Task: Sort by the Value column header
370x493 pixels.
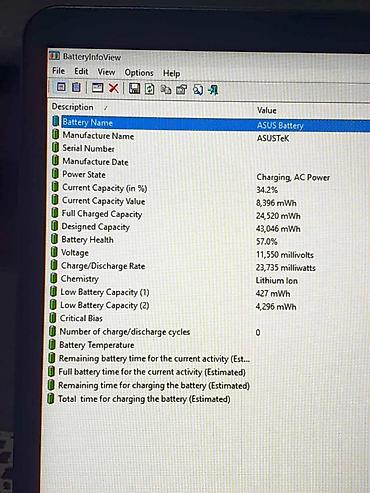Action: click(x=267, y=110)
